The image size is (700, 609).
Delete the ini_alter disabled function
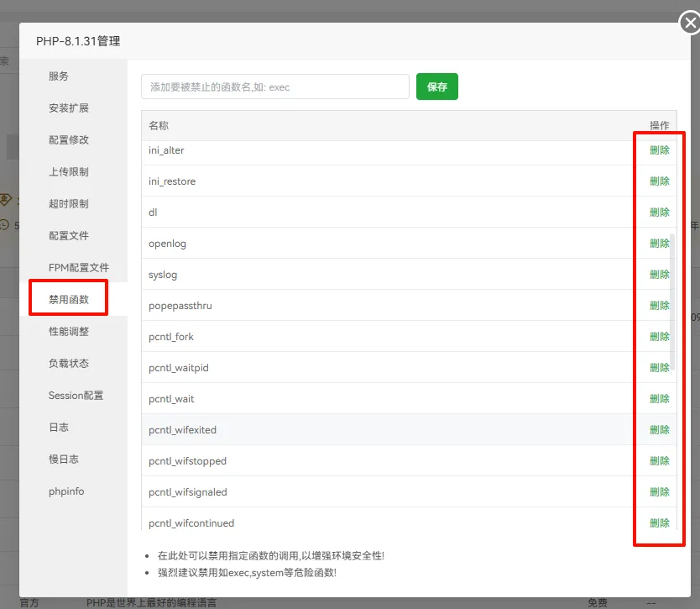click(660, 150)
